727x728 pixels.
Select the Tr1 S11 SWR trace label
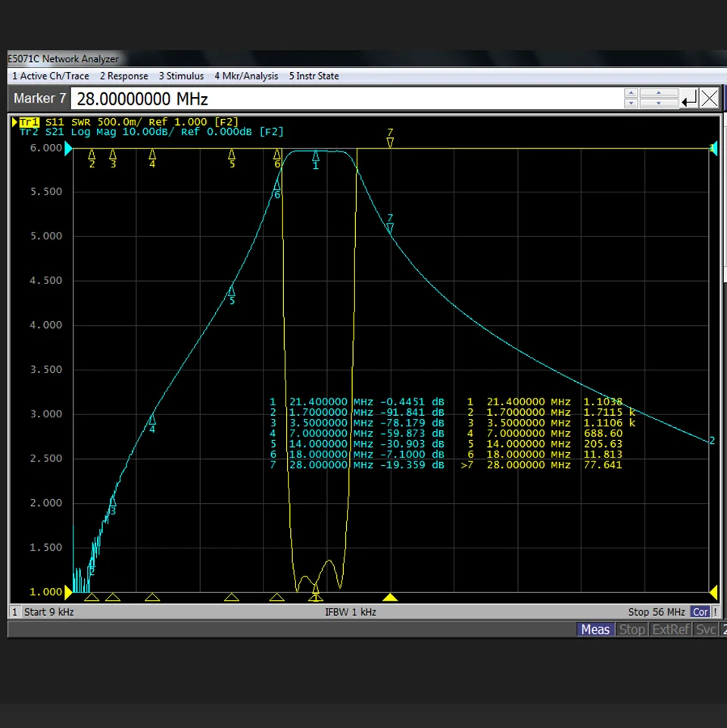[129, 122]
